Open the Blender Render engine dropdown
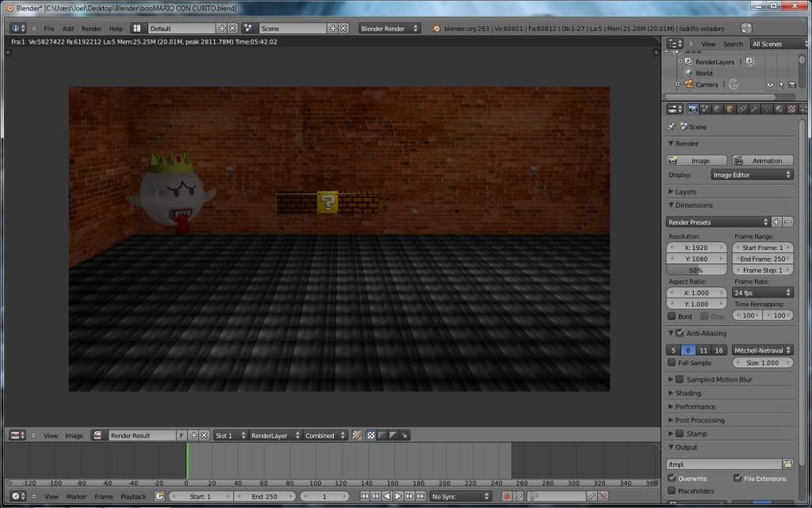812x508 pixels. coord(389,29)
